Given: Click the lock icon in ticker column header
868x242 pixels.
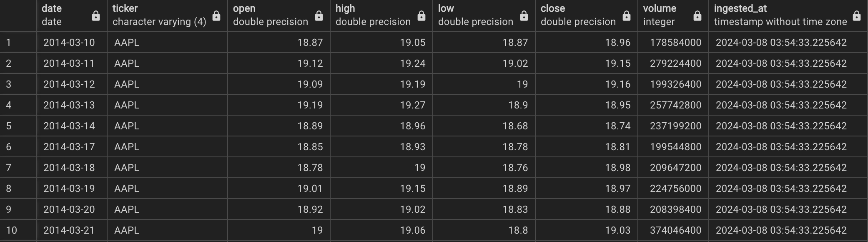Looking at the screenshot, I should coord(216,16).
